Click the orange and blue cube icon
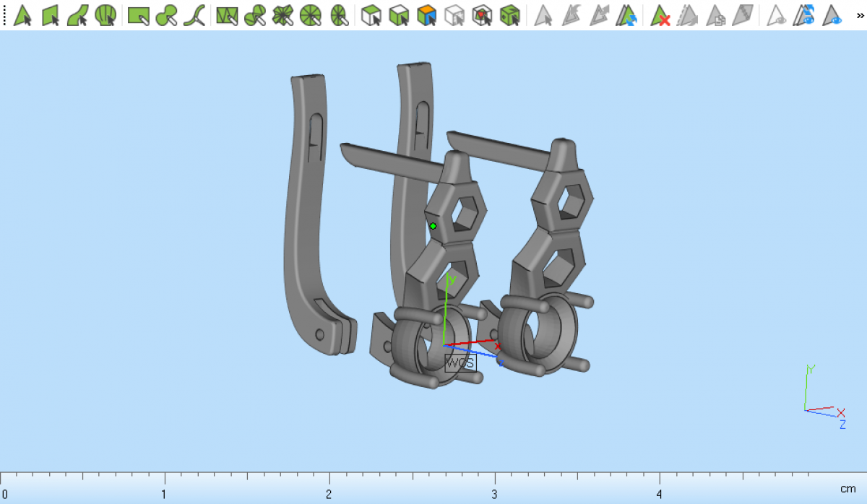 427,15
